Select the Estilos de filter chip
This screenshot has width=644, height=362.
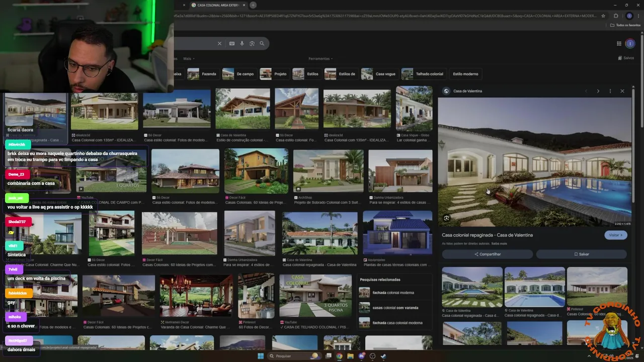(x=341, y=74)
